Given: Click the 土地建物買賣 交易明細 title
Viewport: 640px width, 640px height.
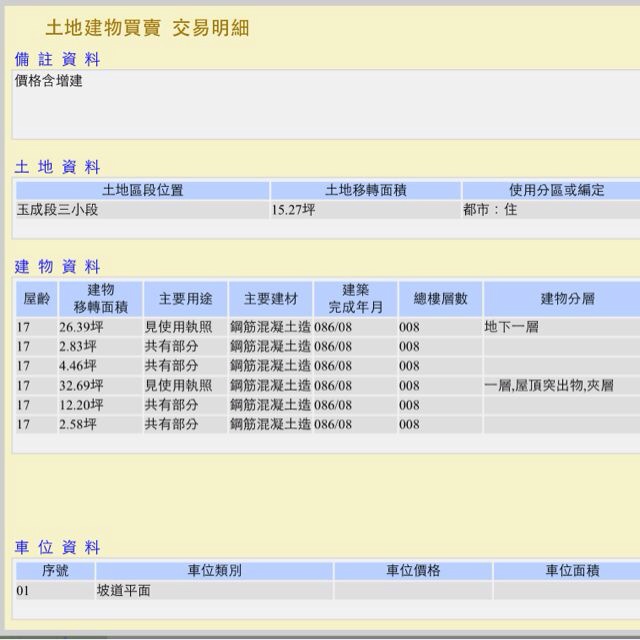Looking at the screenshot, I should coord(147,28).
